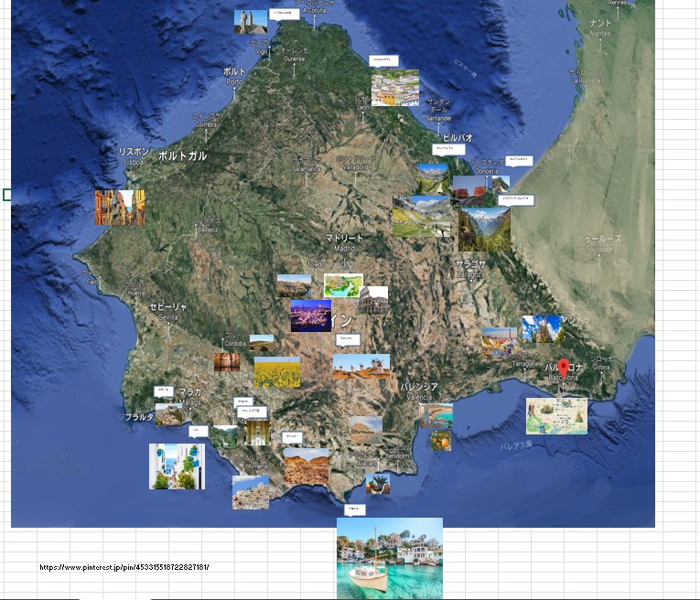Select the white village blue flowerpots photo
The width and height of the screenshot is (700, 600).
click(x=178, y=466)
